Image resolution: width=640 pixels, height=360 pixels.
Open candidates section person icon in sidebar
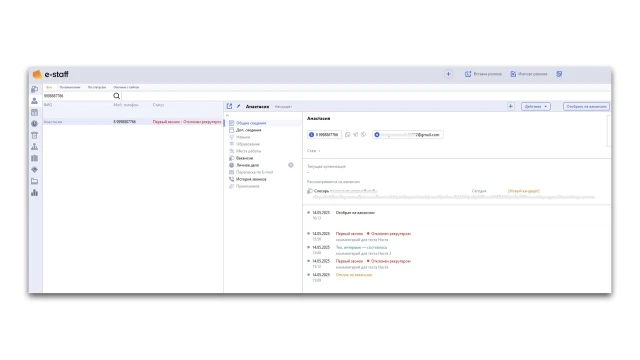coord(34,101)
